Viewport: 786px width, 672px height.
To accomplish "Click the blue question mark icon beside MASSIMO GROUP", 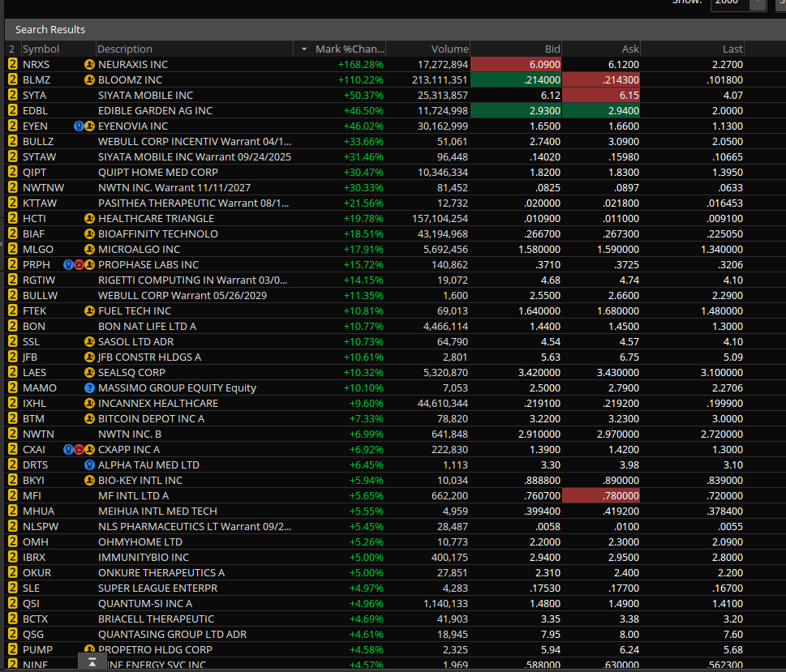I will [89, 387].
